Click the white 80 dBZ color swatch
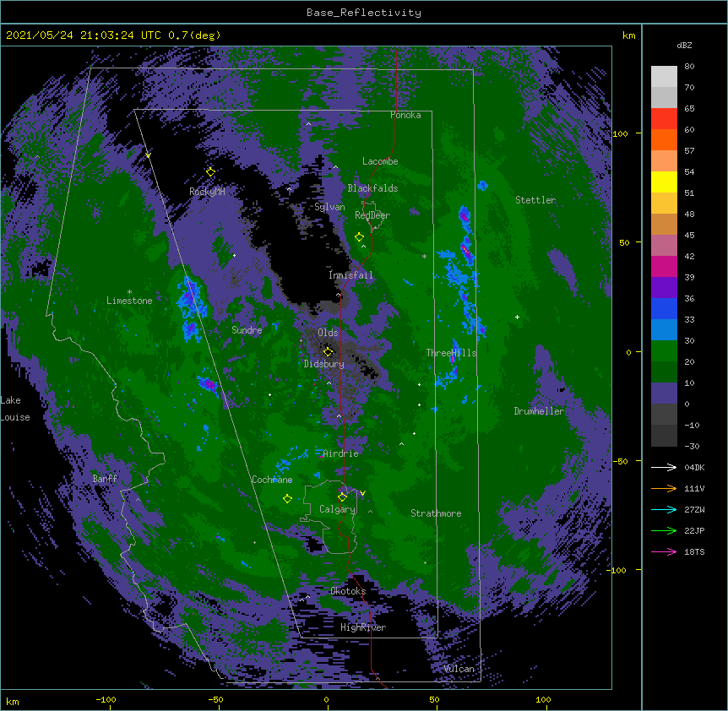This screenshot has width=728, height=711. 664,76
